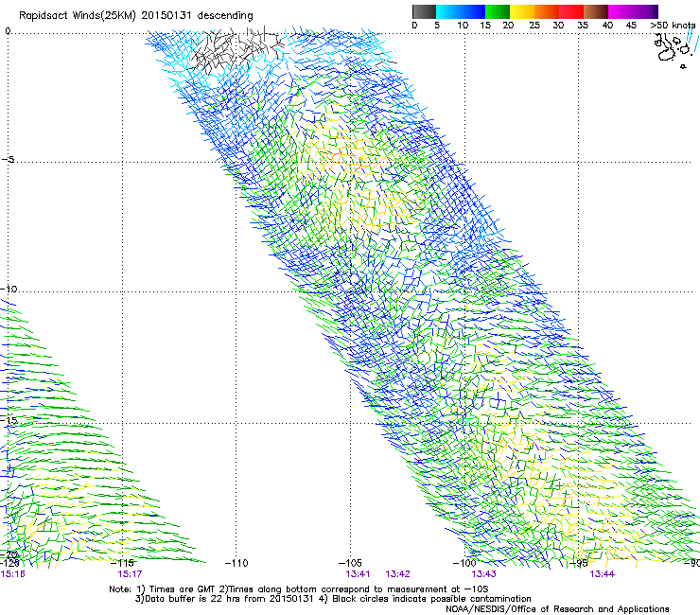
Task: Click the '-5' latitude axis label
Action: tap(8, 159)
